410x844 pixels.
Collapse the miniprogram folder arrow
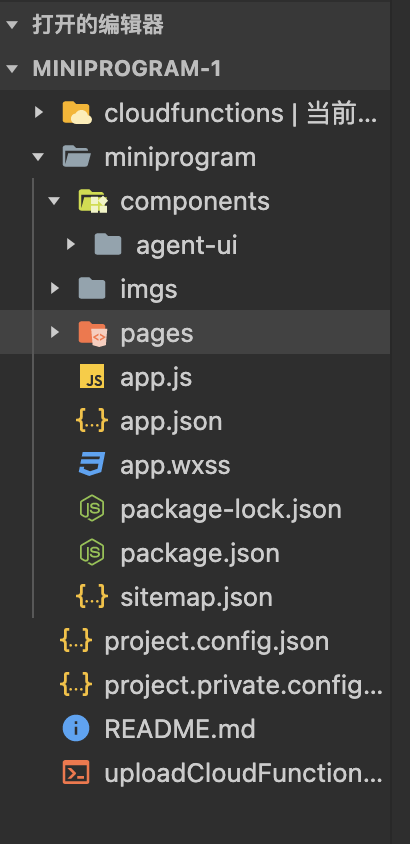click(x=38, y=157)
